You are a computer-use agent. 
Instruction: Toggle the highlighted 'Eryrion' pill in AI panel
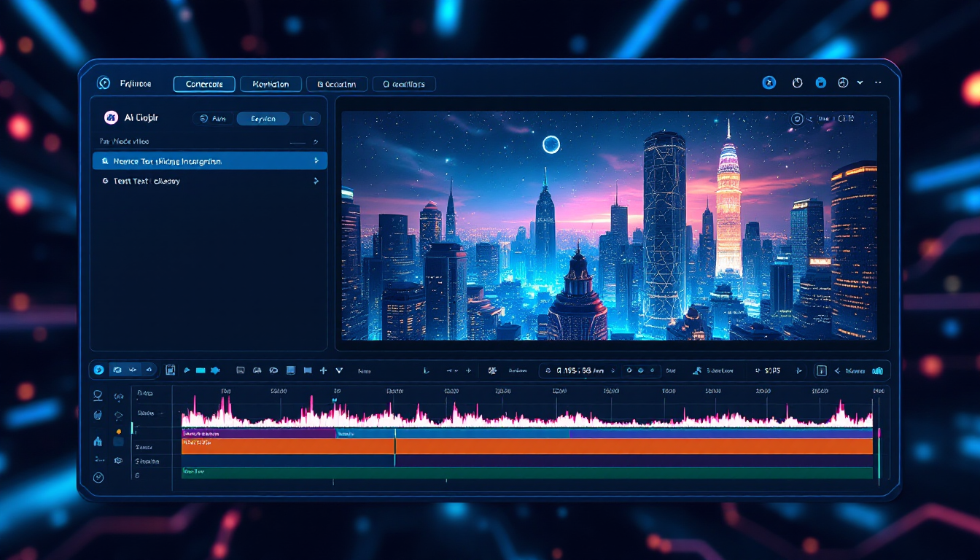point(262,118)
